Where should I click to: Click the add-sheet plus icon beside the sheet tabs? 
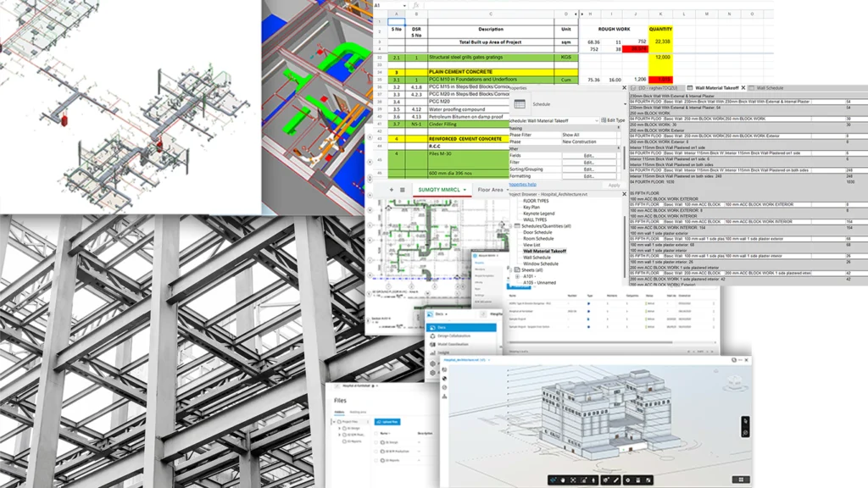pos(392,189)
